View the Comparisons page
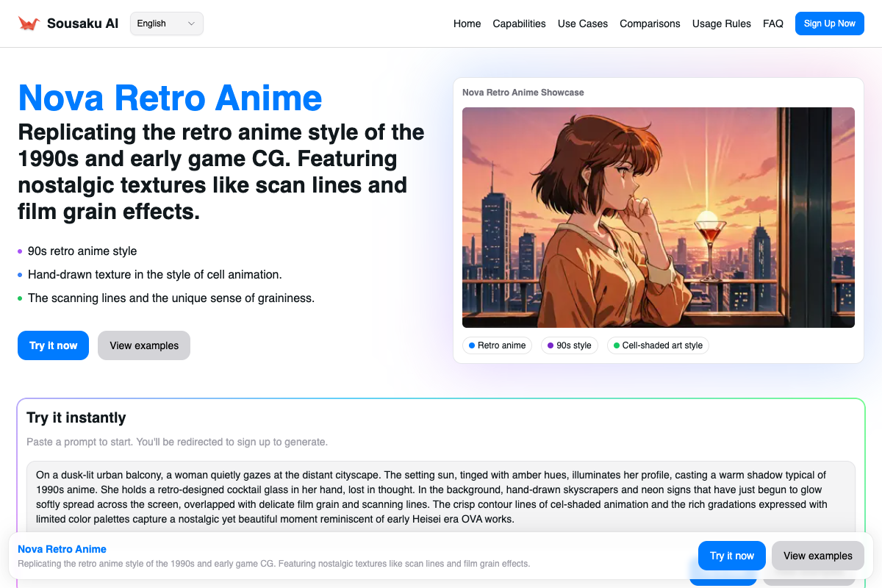Image resolution: width=882 pixels, height=588 pixels. pos(650,24)
